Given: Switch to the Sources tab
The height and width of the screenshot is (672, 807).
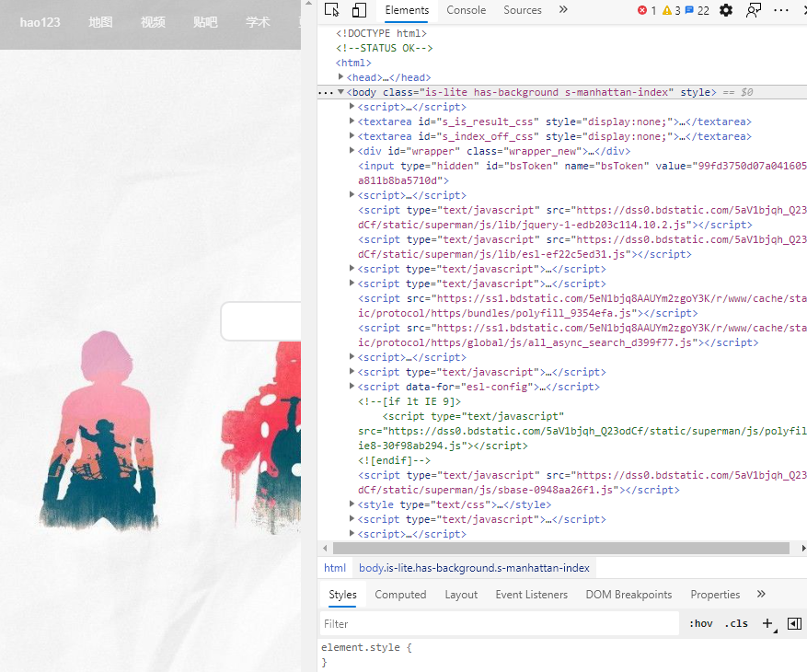Looking at the screenshot, I should [523, 10].
